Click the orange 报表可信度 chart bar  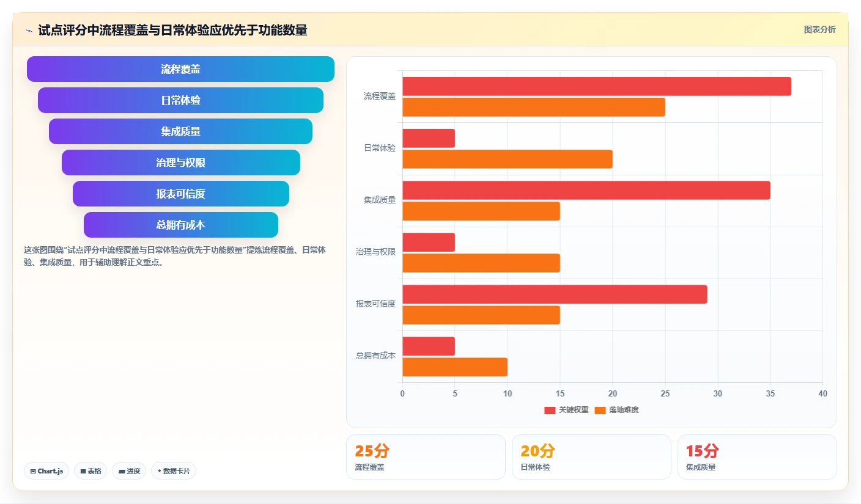[481, 315]
